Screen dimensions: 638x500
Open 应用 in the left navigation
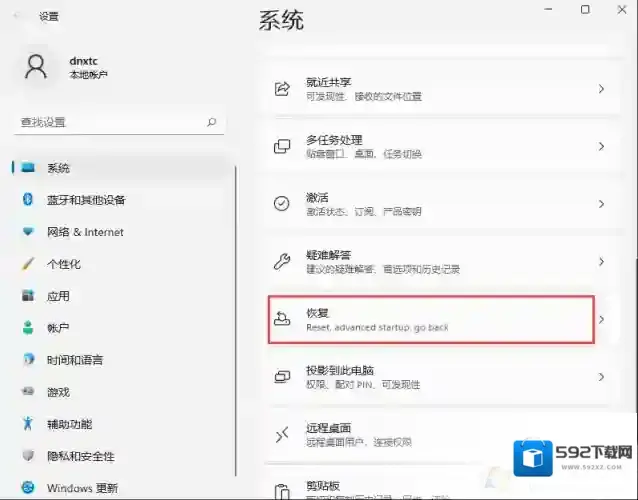[58, 296]
